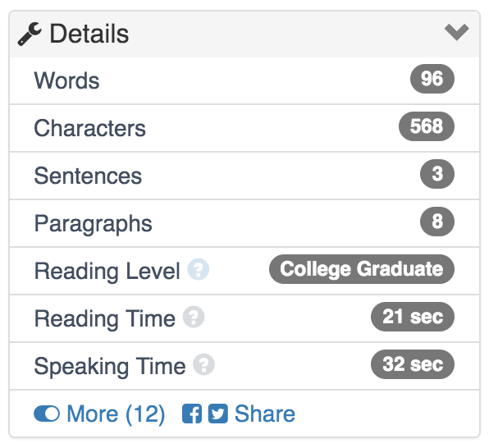Click the Share link text
The height and width of the screenshot is (448, 489).
pyautogui.click(x=265, y=414)
